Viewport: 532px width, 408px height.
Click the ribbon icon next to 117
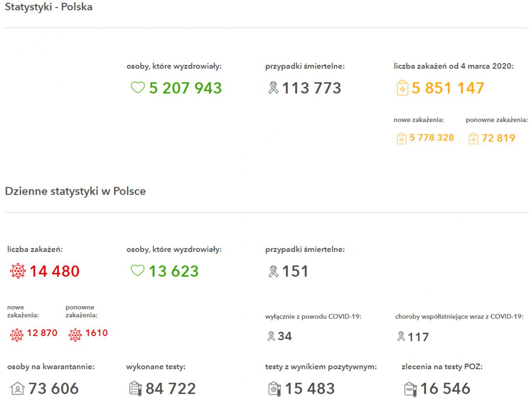coord(401,336)
